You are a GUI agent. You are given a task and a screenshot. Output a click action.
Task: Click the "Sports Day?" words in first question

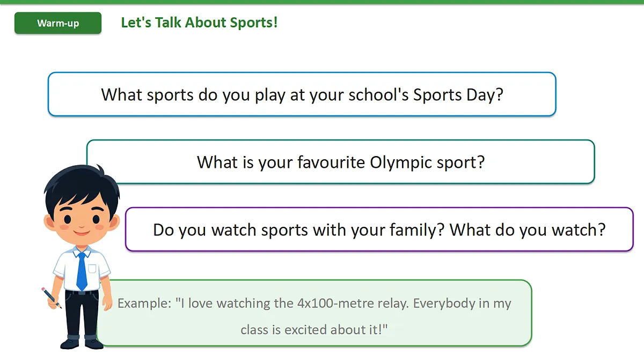pyautogui.click(x=458, y=95)
